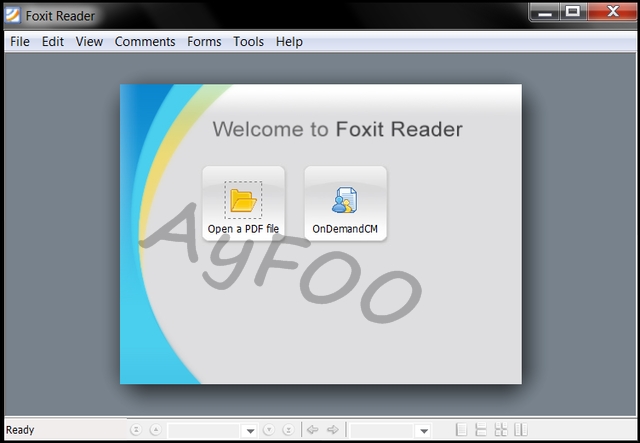640x443 pixels.
Task: Minimize the Foxit Reader window
Action: [545, 11]
